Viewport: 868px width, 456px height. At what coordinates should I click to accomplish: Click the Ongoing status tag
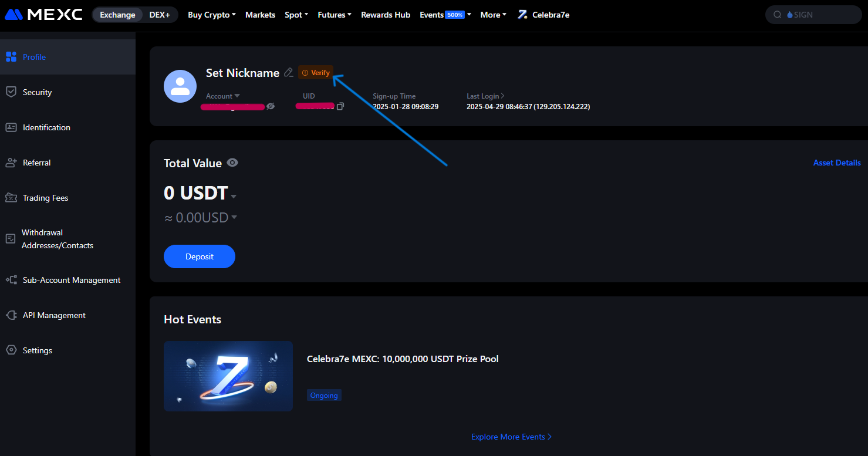tap(324, 396)
